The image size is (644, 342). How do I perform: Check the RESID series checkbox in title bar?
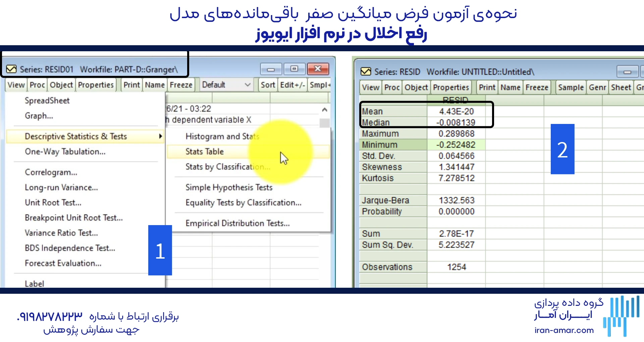[366, 71]
